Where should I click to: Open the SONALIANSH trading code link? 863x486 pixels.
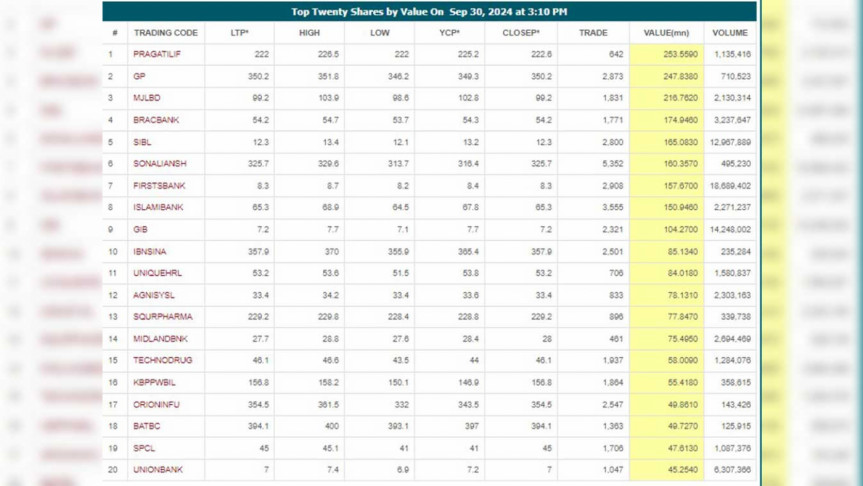pos(160,163)
